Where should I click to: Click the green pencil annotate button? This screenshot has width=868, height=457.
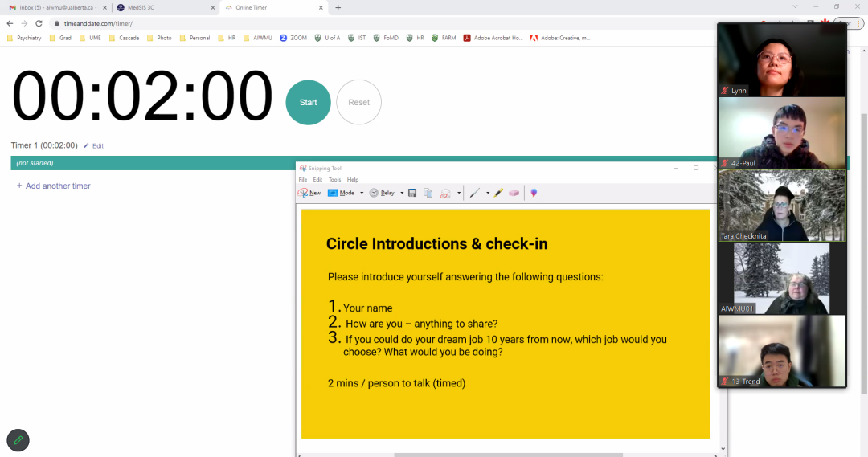18,440
